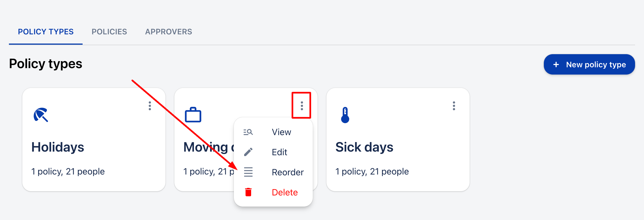
Task: Open the Sick days card options menu
Action: click(454, 106)
